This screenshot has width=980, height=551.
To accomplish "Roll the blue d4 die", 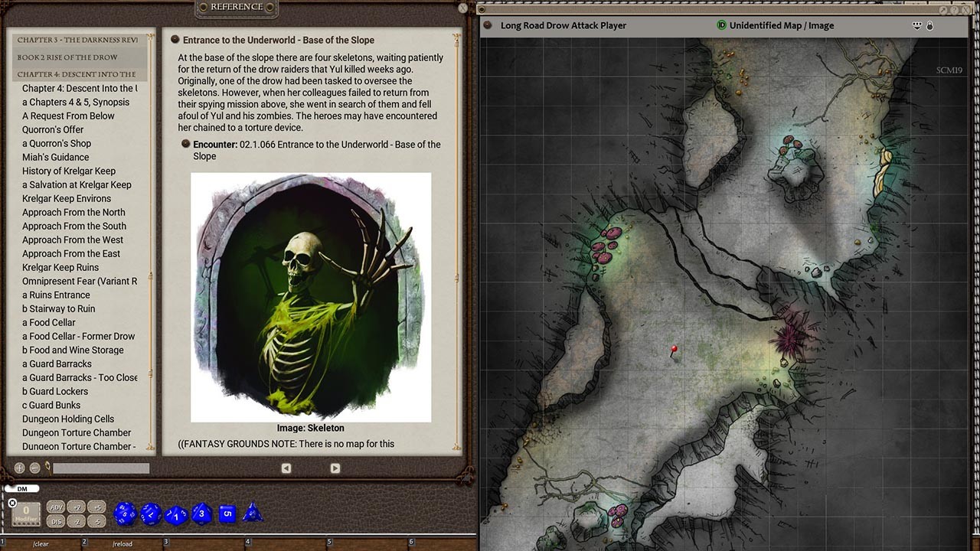I will tap(253, 513).
